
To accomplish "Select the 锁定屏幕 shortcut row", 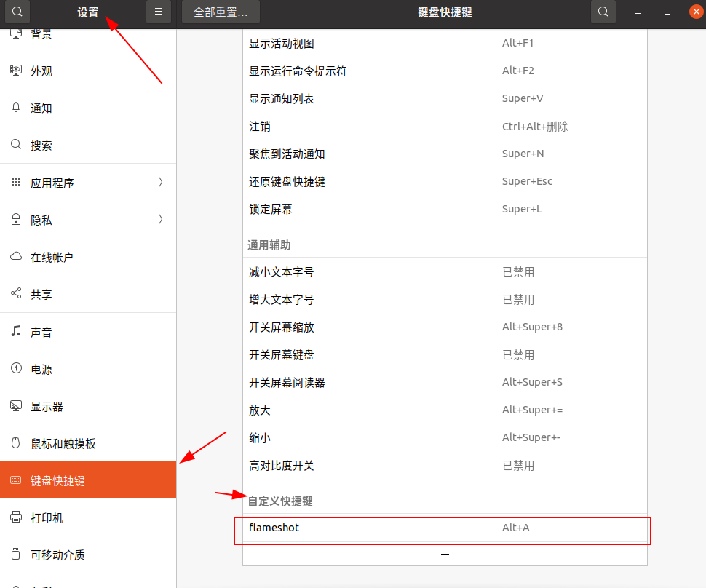I will click(x=445, y=210).
